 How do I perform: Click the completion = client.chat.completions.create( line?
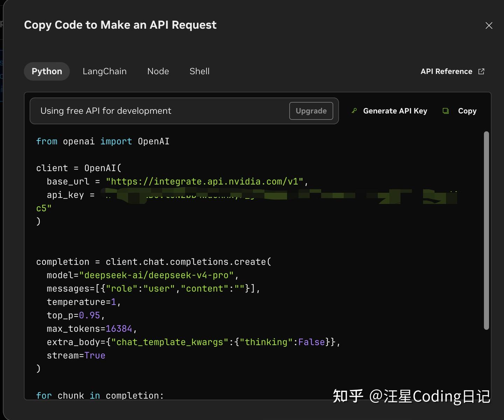coord(154,262)
